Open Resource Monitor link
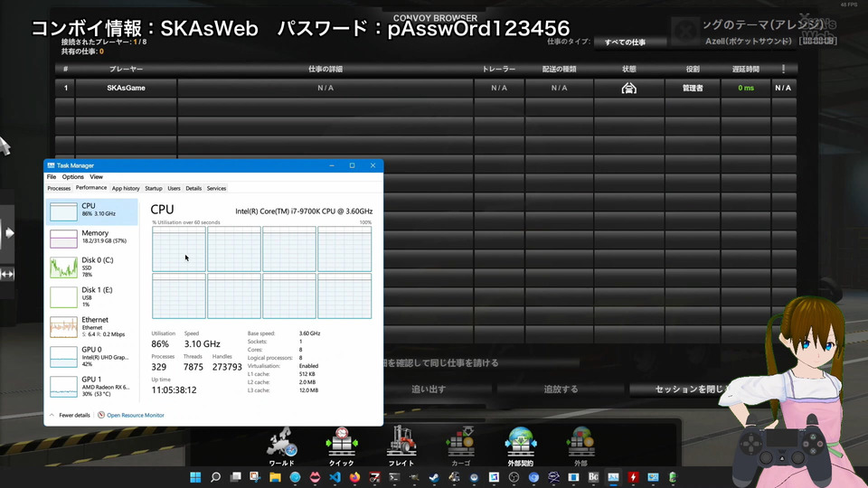 (136, 415)
